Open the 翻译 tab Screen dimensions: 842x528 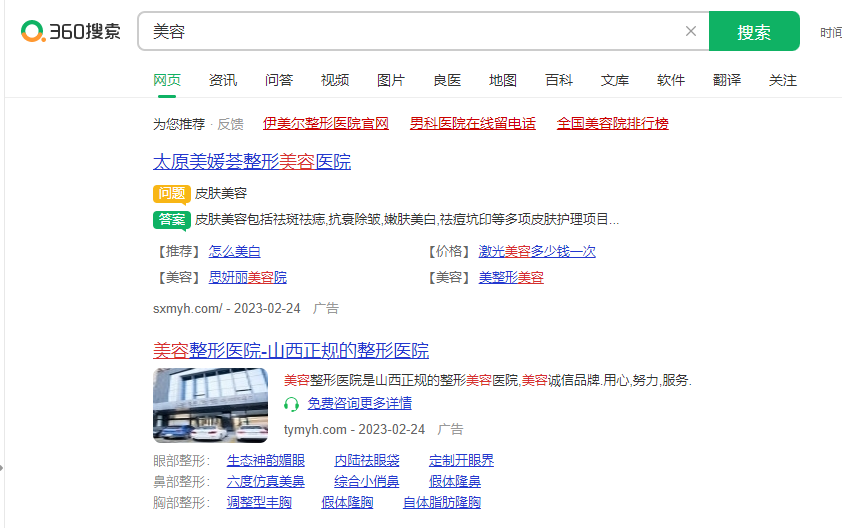click(727, 81)
